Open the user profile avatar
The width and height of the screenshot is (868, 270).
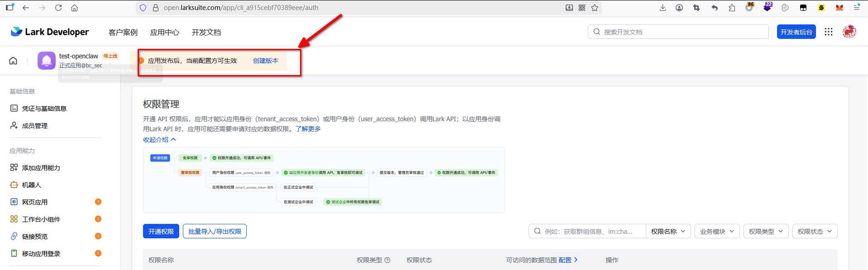point(849,32)
